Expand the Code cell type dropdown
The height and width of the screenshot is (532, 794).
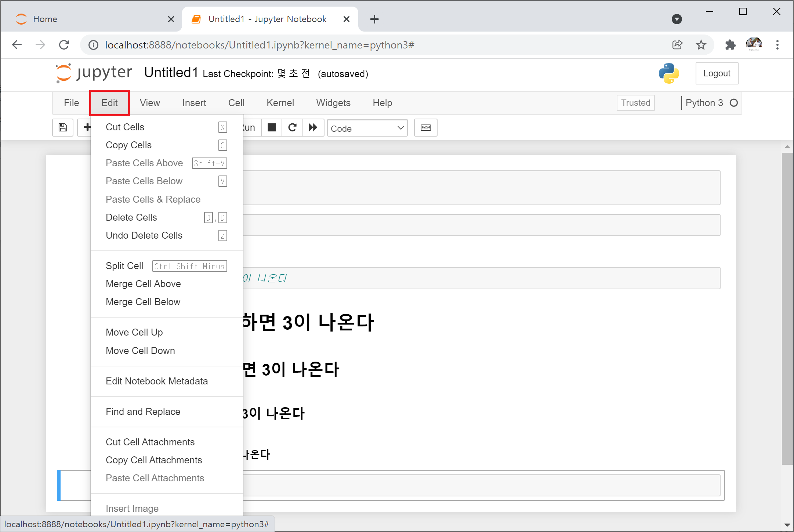[x=367, y=128]
